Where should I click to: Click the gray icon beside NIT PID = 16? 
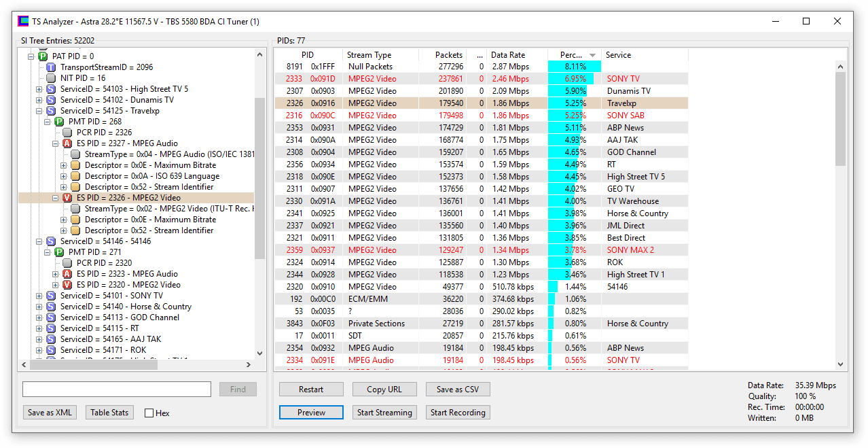tap(51, 78)
